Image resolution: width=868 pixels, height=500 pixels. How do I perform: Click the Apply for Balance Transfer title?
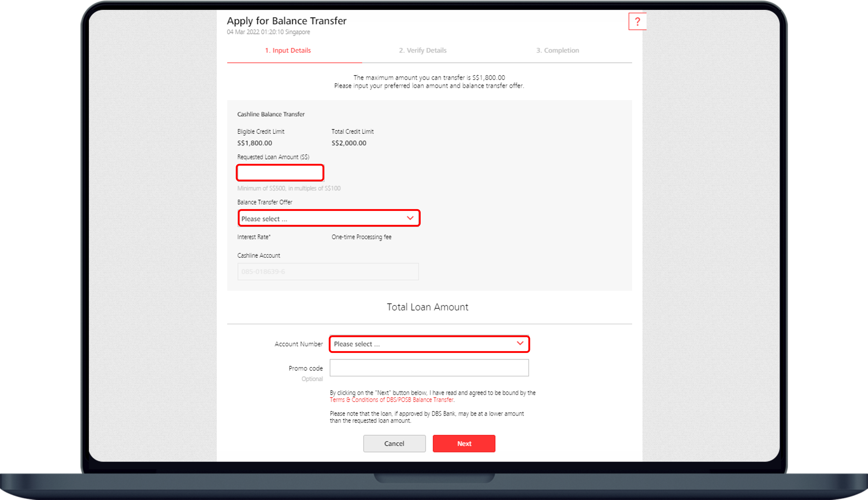click(286, 21)
